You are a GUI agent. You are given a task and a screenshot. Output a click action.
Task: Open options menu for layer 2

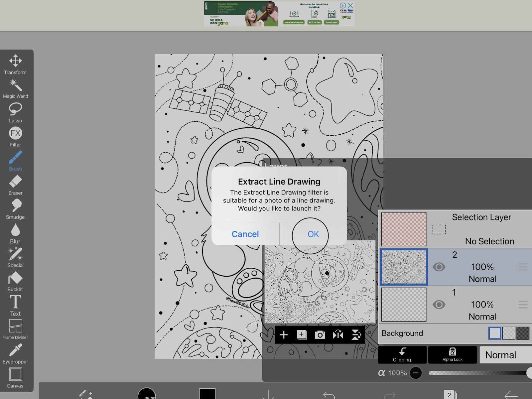pos(523,267)
